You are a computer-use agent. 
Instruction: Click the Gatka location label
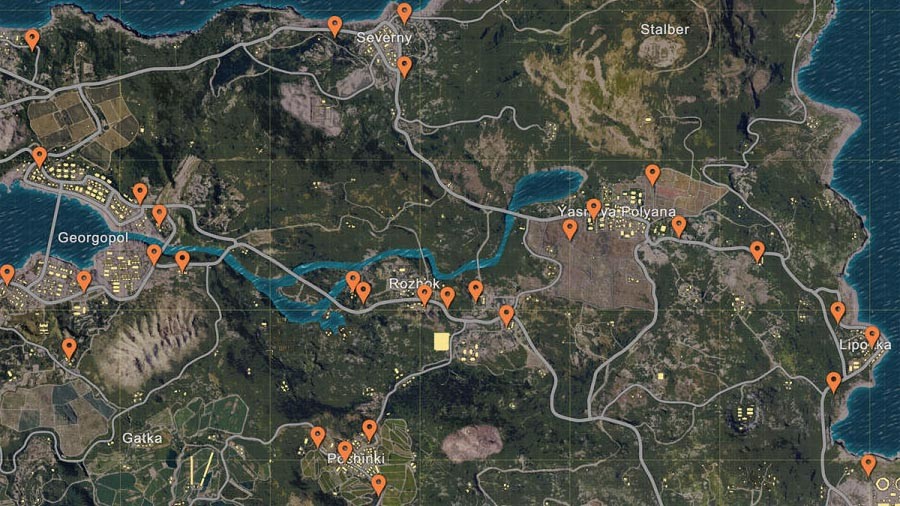(142, 438)
